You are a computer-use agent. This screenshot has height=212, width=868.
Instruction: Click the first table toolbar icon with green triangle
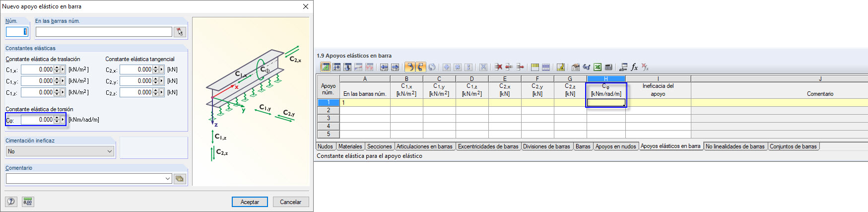(x=326, y=67)
